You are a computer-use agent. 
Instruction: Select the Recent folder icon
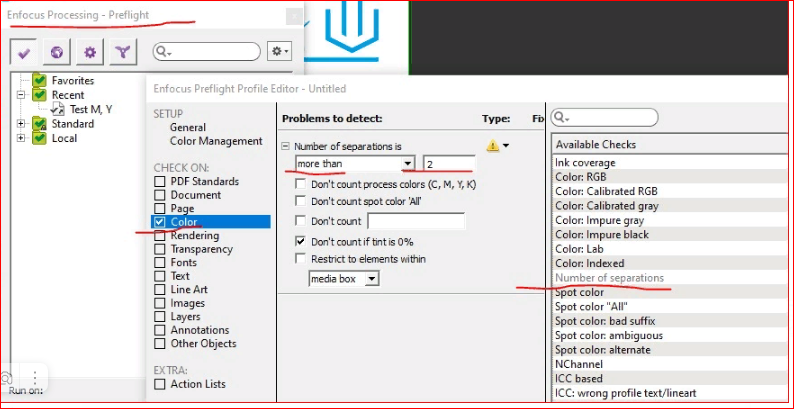(x=39, y=95)
